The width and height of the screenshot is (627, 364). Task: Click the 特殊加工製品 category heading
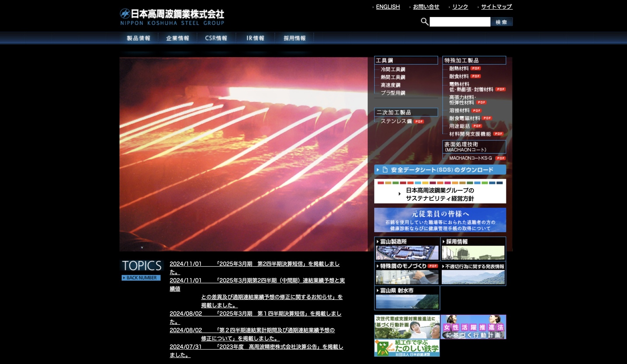click(474, 60)
